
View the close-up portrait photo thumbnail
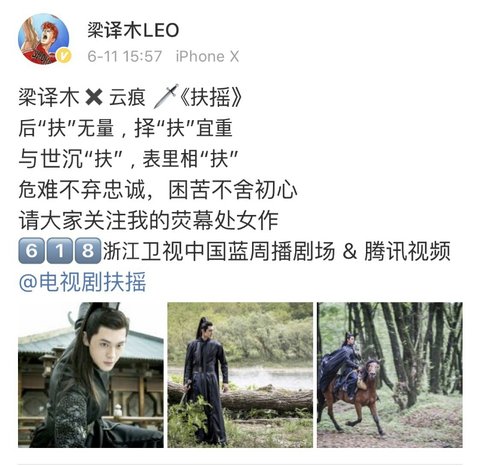point(91,375)
